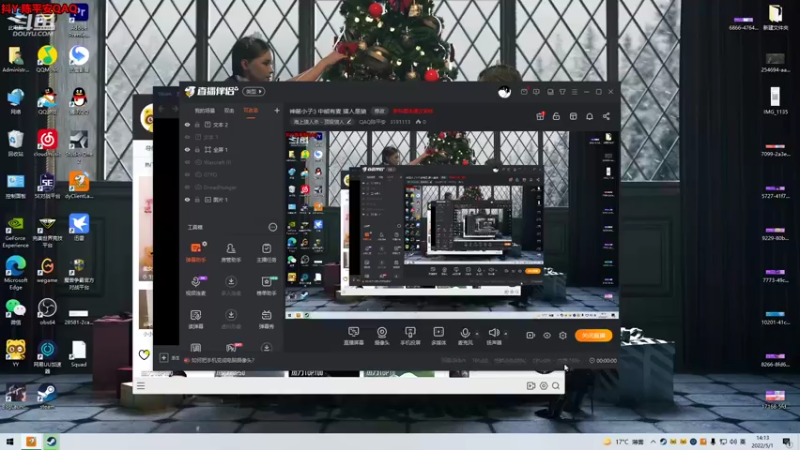This screenshot has width=800, height=450.
Task: Open the notification bell icon
Action: (589, 116)
